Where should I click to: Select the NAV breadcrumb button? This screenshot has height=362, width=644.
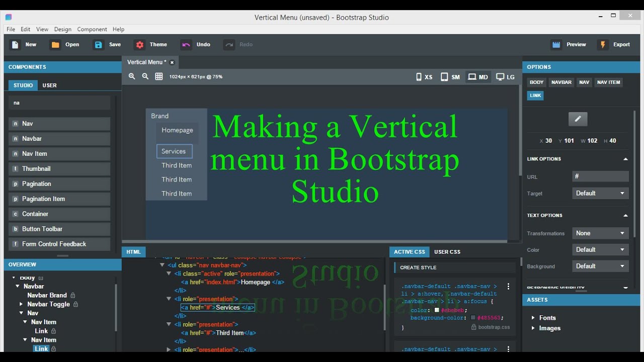[x=584, y=82]
